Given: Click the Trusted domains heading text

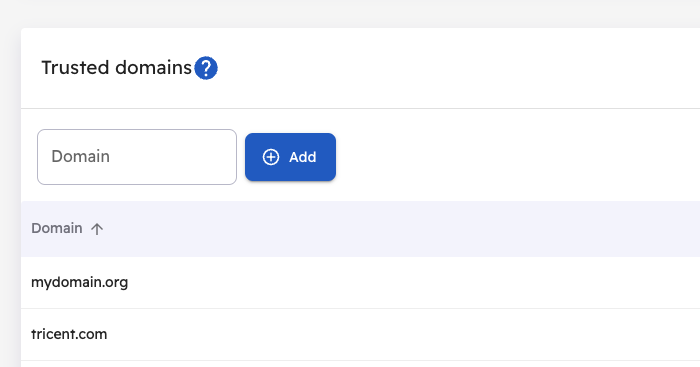Looking at the screenshot, I should (117, 68).
